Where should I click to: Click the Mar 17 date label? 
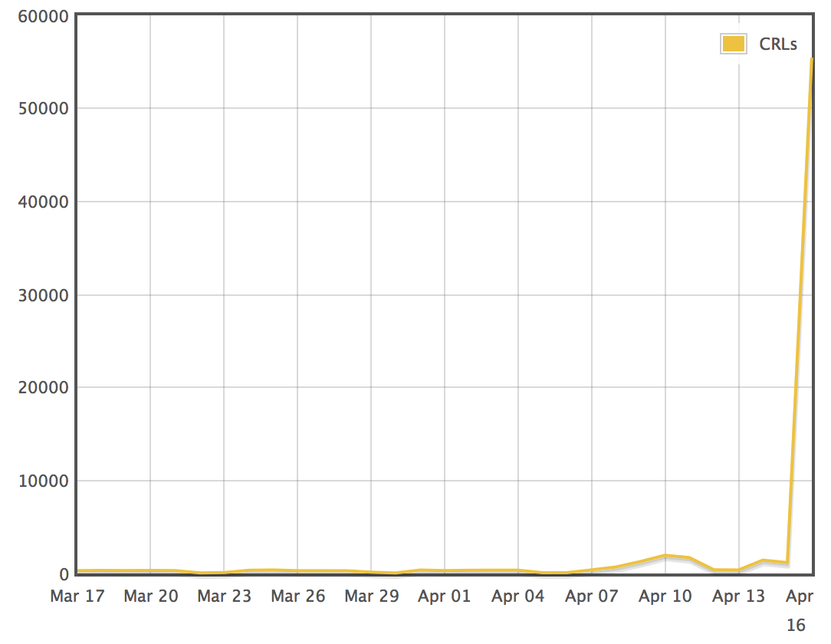[x=77, y=596]
